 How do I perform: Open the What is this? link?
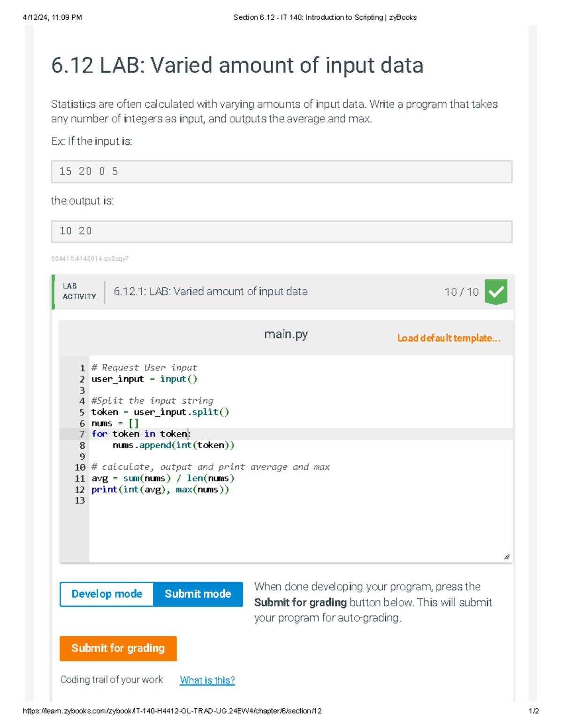click(x=207, y=680)
